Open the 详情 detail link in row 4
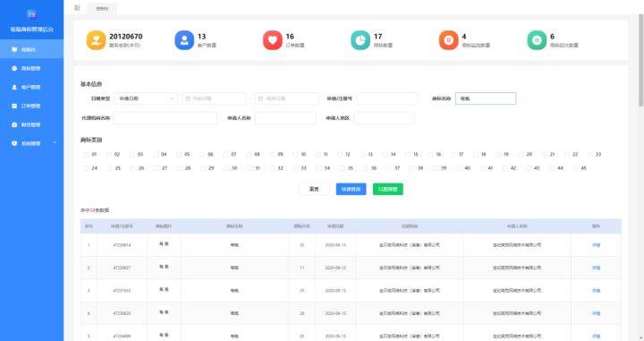 coord(596,313)
